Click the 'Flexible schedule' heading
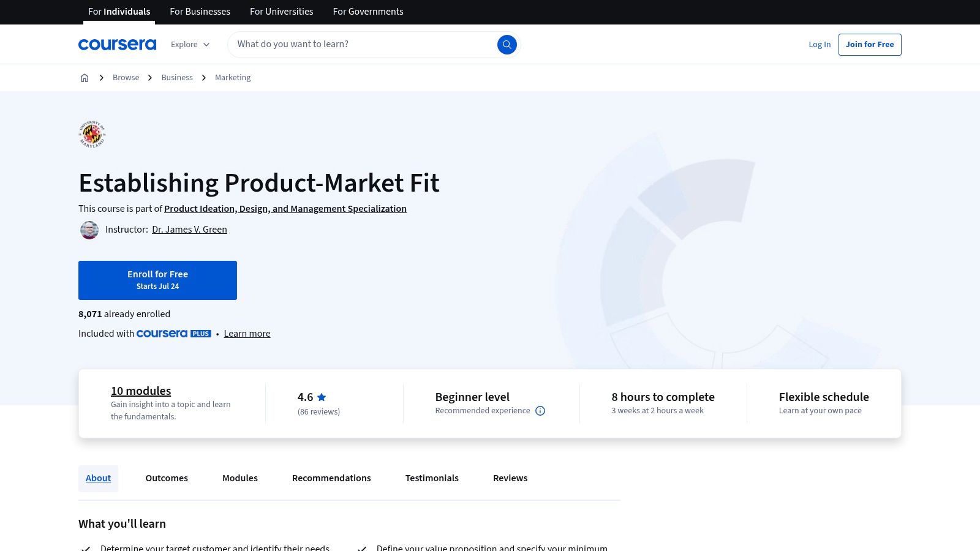The width and height of the screenshot is (980, 551). coord(824,397)
